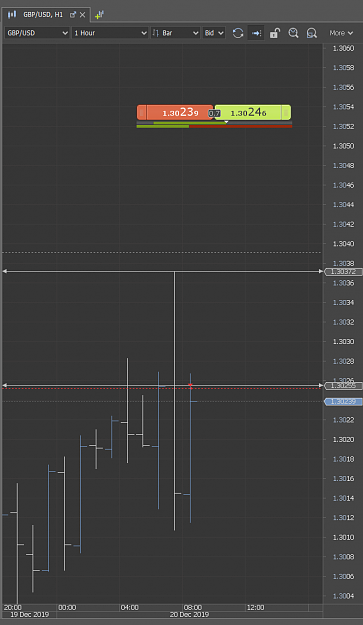
Task: Click the 20 Dec 2019 date label
Action: click(x=189, y=615)
